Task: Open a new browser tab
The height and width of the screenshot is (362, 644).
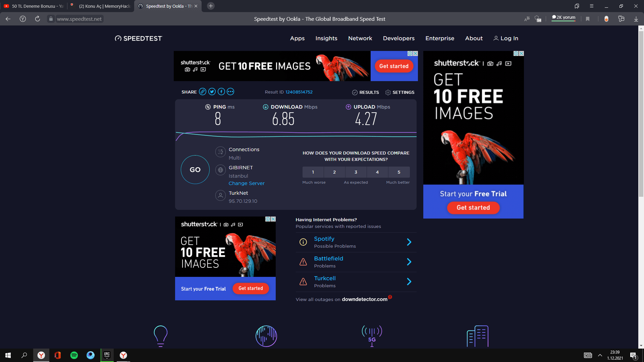Action: (211, 6)
